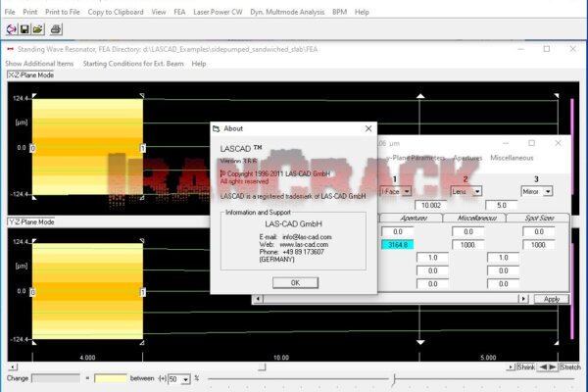Image resolution: width=588 pixels, height=392 pixels.
Task: Open Dyn. Multimode Analysis menu
Action: pos(287,12)
